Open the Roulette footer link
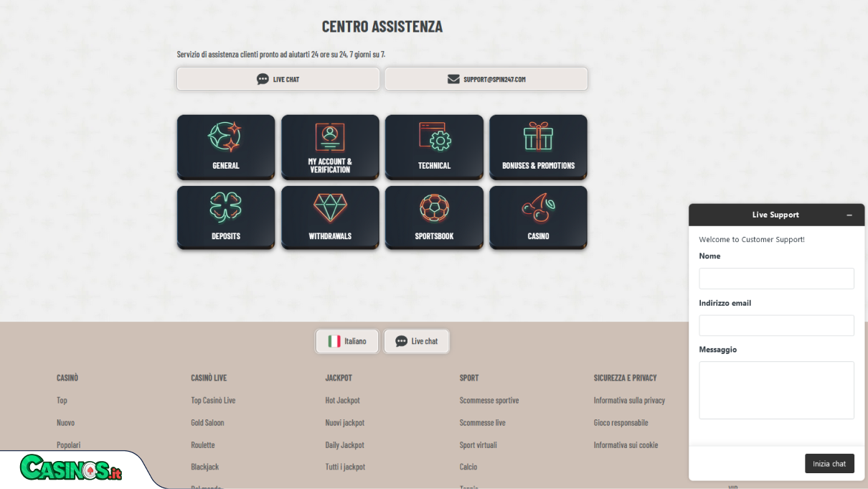The width and height of the screenshot is (868, 489). pos(203,444)
